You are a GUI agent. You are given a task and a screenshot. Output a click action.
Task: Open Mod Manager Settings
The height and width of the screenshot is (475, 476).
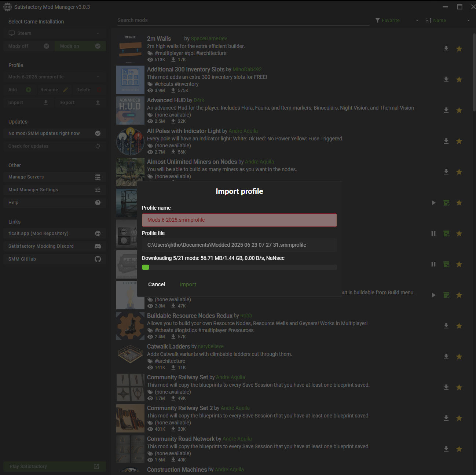point(55,190)
